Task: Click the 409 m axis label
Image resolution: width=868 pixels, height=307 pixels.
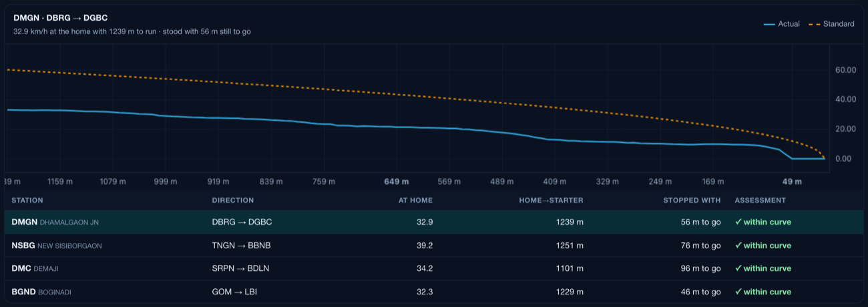Action: pos(555,182)
